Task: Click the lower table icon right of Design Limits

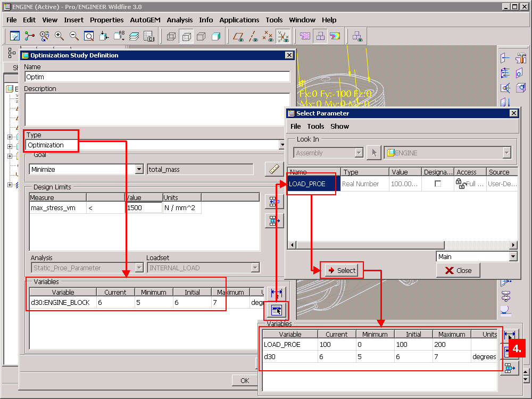Action: coord(274,221)
